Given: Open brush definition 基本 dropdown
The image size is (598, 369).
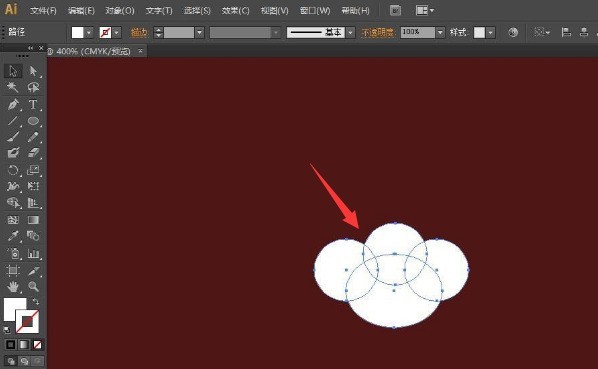Looking at the screenshot, I should click(x=350, y=32).
